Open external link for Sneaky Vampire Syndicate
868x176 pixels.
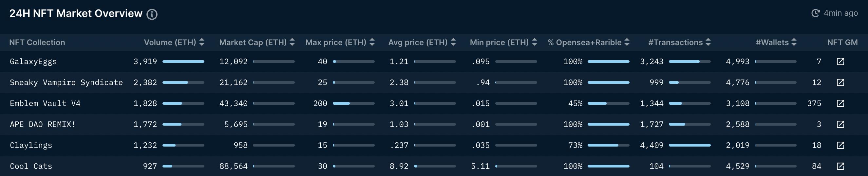[x=840, y=82]
